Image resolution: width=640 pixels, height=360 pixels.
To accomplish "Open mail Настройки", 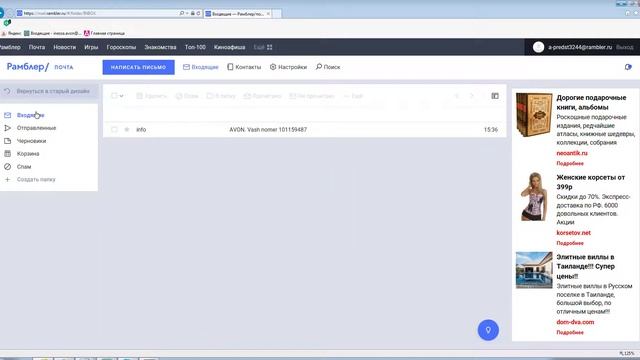I will (x=288, y=67).
